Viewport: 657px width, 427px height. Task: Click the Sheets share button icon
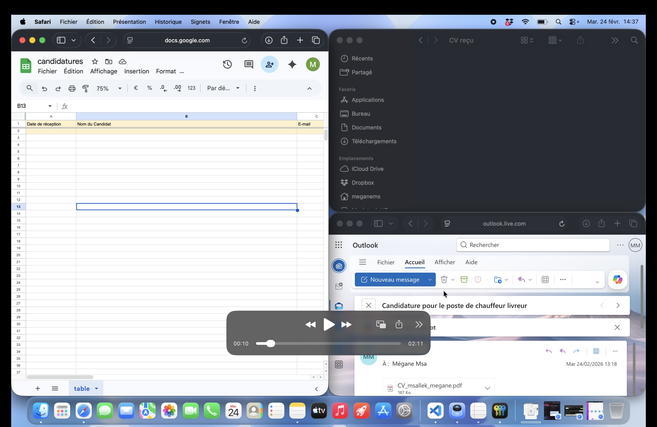point(269,64)
